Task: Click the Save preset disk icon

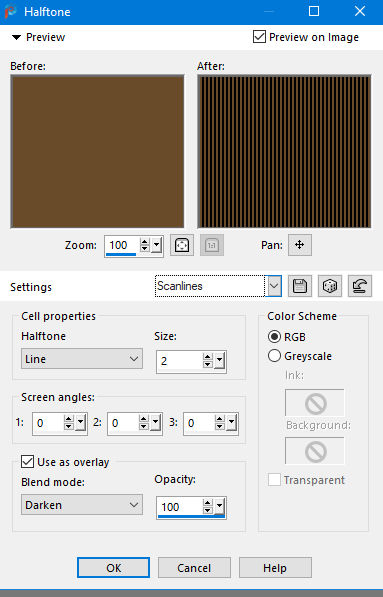Action: pyautogui.click(x=300, y=286)
